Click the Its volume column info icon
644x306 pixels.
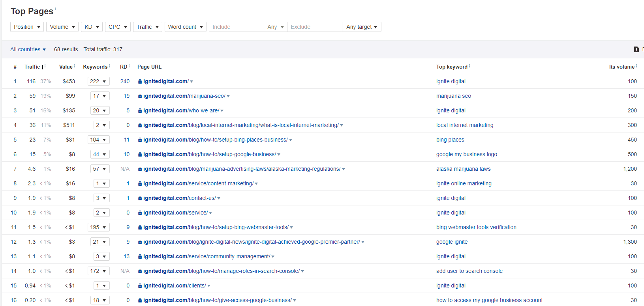click(636, 66)
